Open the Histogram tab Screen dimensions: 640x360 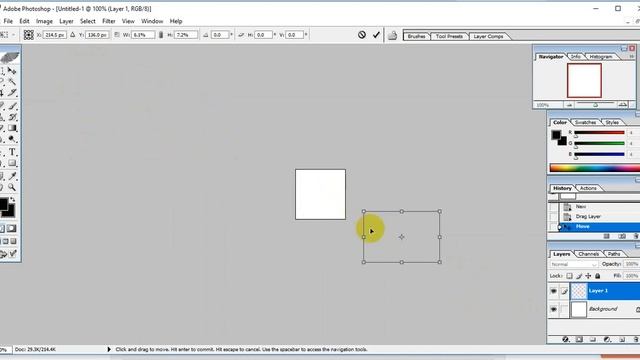click(601, 57)
